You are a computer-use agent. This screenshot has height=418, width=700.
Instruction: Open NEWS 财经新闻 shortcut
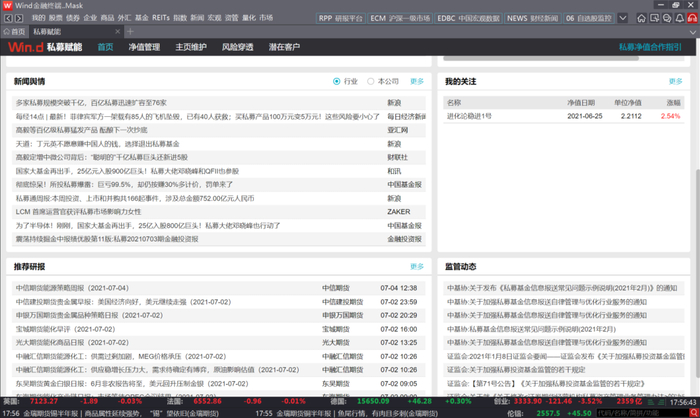[x=533, y=18]
